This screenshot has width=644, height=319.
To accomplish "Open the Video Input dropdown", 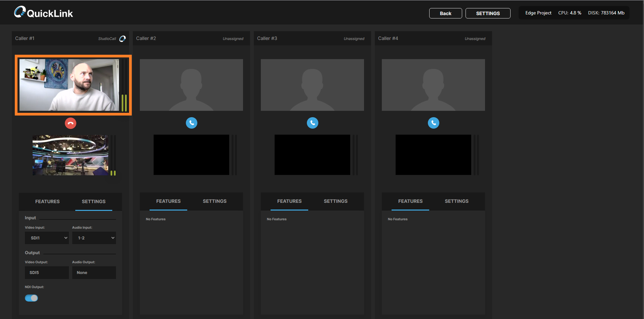I will click(47, 238).
